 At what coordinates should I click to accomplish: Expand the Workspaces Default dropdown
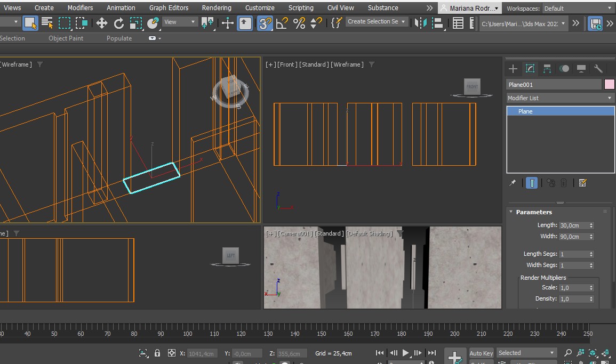(577, 8)
